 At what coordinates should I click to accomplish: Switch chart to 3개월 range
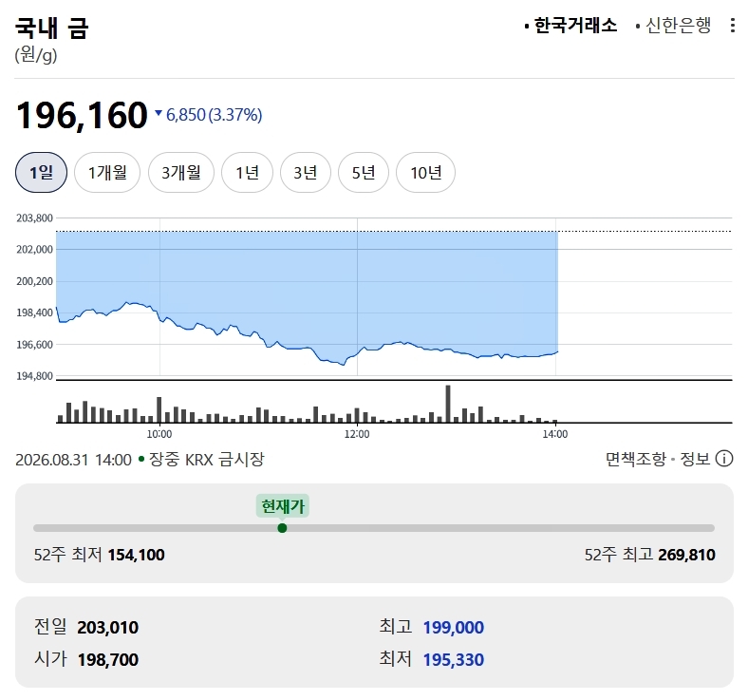point(181,172)
